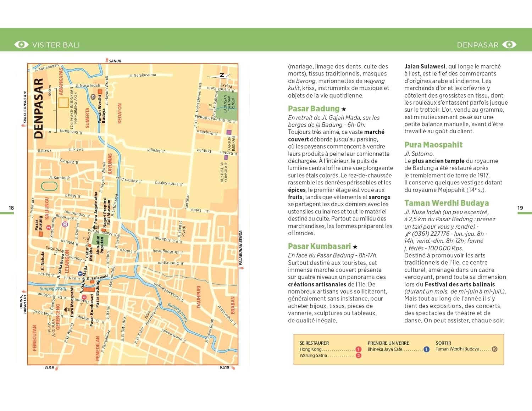This screenshot has width=532, height=411.
Task: Toggle the red Hong Kong restaurant marker 1
Action: click(x=358, y=349)
